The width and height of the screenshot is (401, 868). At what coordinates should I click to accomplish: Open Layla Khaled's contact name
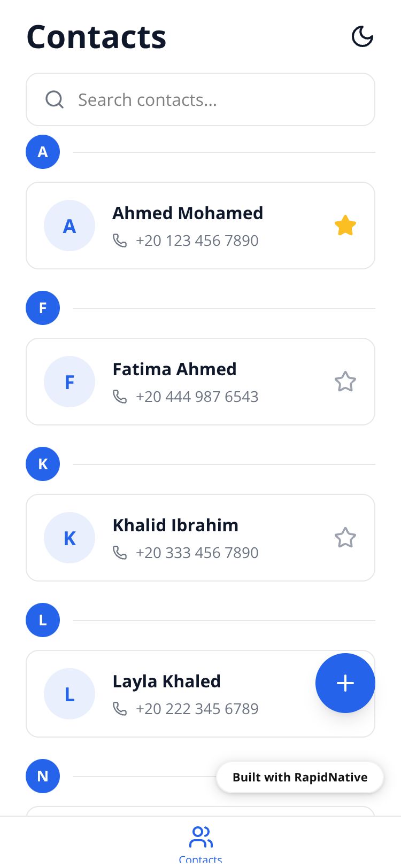point(166,681)
